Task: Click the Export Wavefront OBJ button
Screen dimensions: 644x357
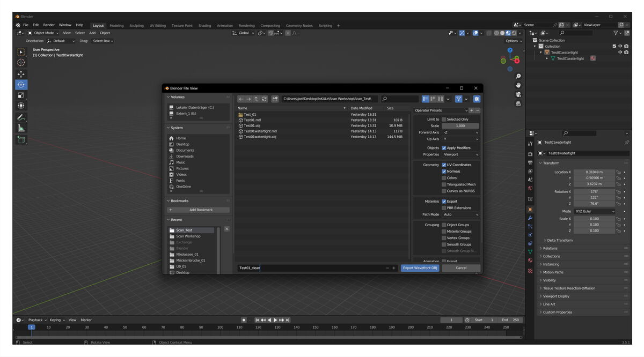Action: 420,268
